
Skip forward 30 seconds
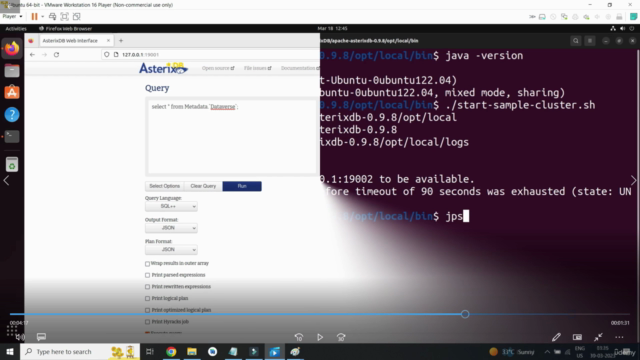[341, 338]
